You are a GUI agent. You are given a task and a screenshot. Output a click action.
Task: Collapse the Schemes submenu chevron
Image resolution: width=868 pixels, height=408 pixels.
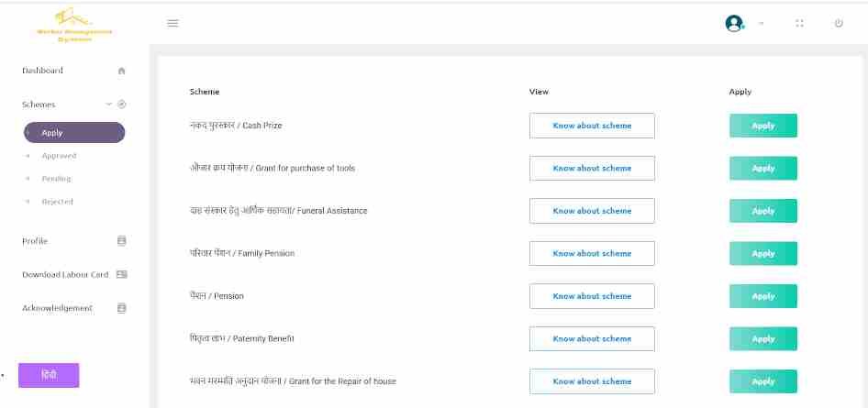click(x=109, y=104)
